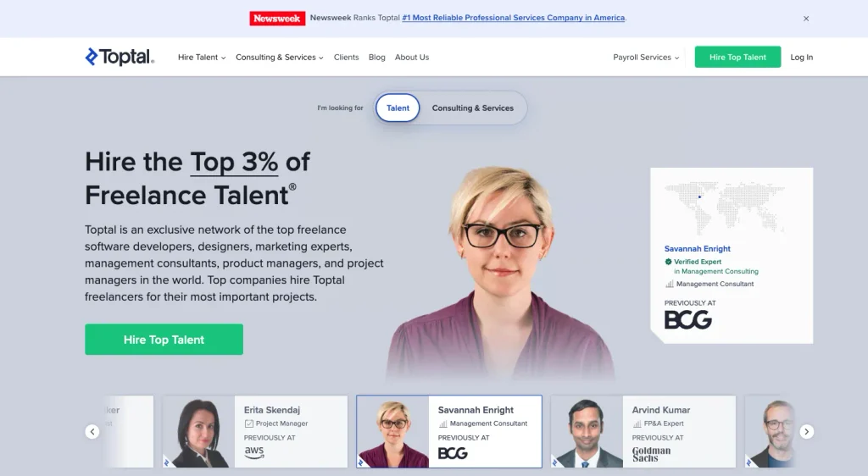Click FP&A Expert chart icon

(637, 423)
